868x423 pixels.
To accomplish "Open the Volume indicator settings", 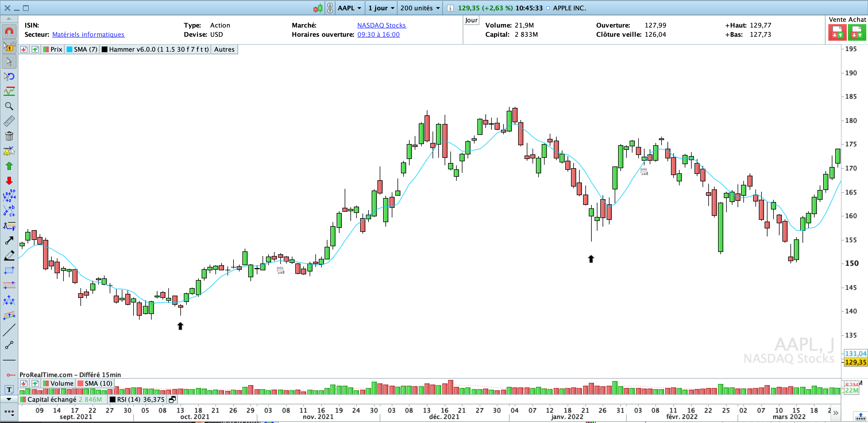I will tap(58, 384).
